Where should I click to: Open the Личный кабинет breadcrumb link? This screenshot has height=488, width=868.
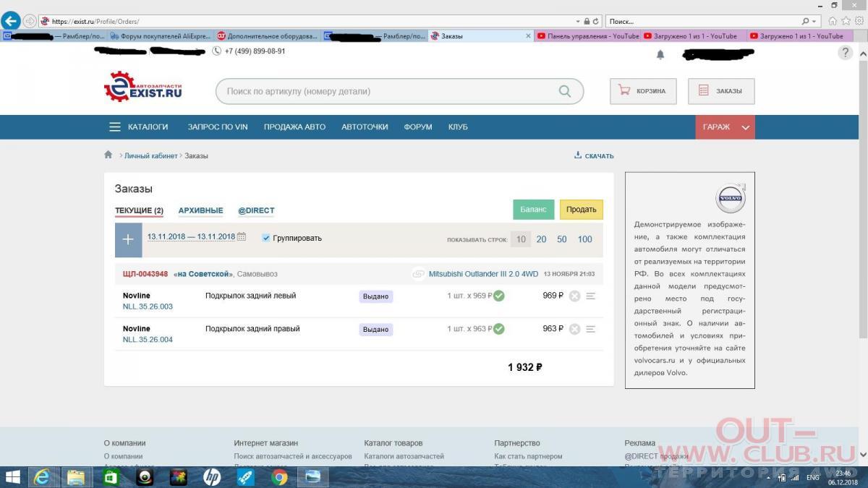click(x=150, y=155)
